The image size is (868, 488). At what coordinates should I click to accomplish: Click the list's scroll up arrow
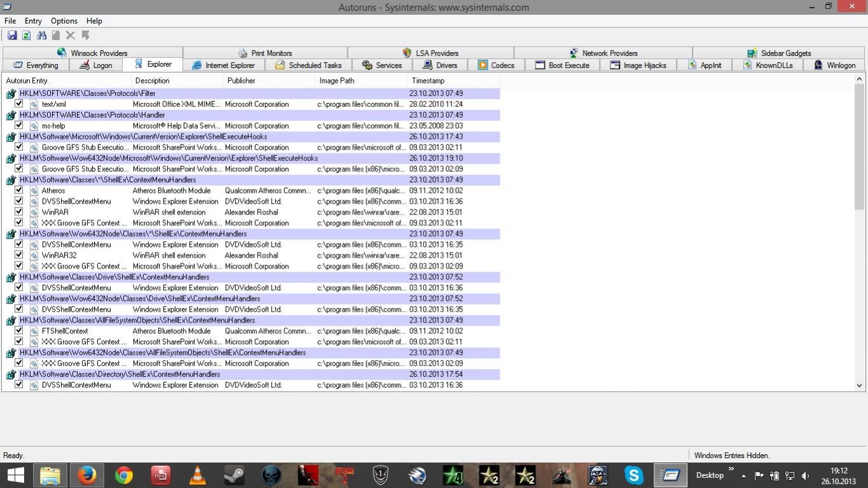click(x=859, y=80)
